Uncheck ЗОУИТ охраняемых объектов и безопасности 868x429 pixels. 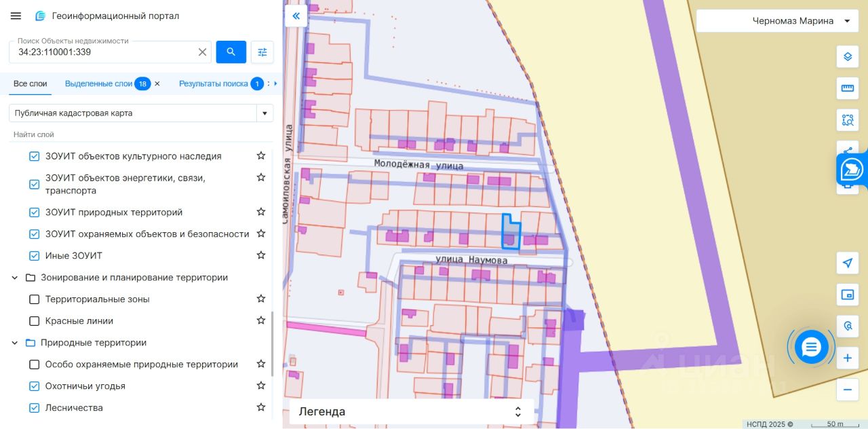click(x=35, y=234)
